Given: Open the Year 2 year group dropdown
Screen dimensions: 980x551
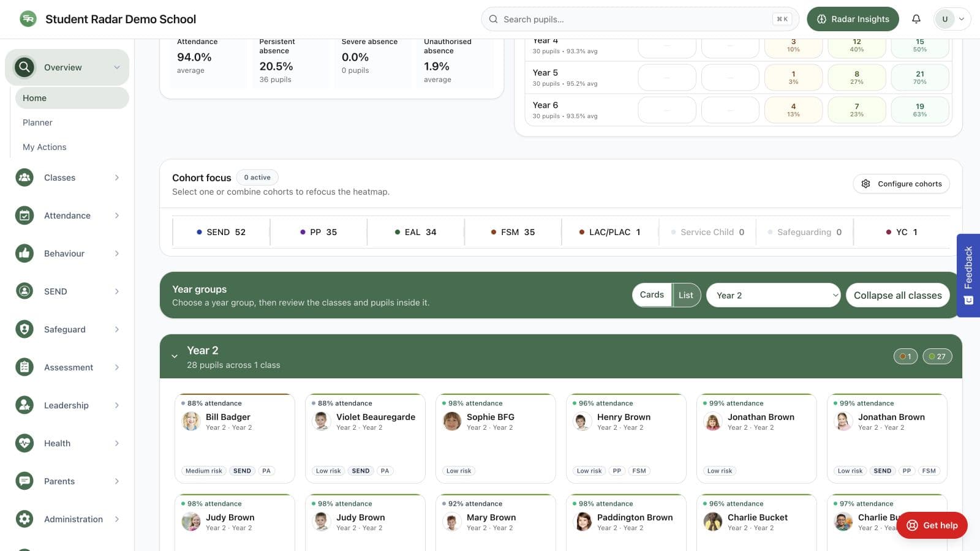Looking at the screenshot, I should coord(774,295).
